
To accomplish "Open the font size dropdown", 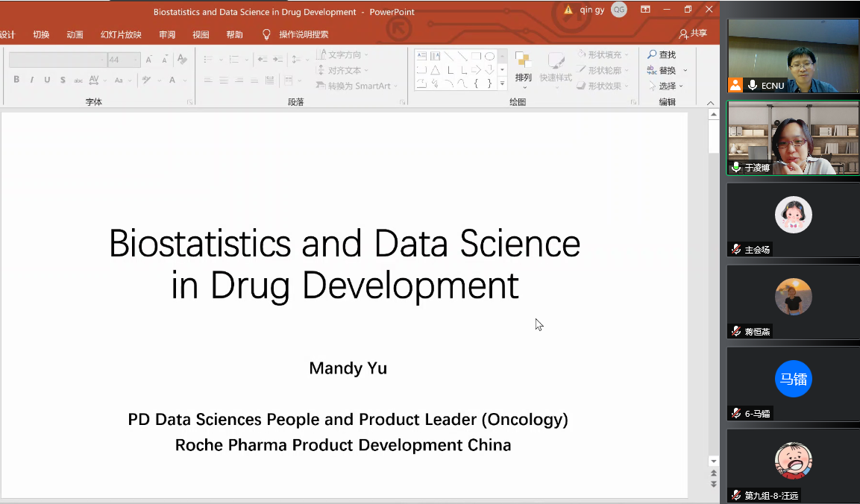I will pos(136,60).
